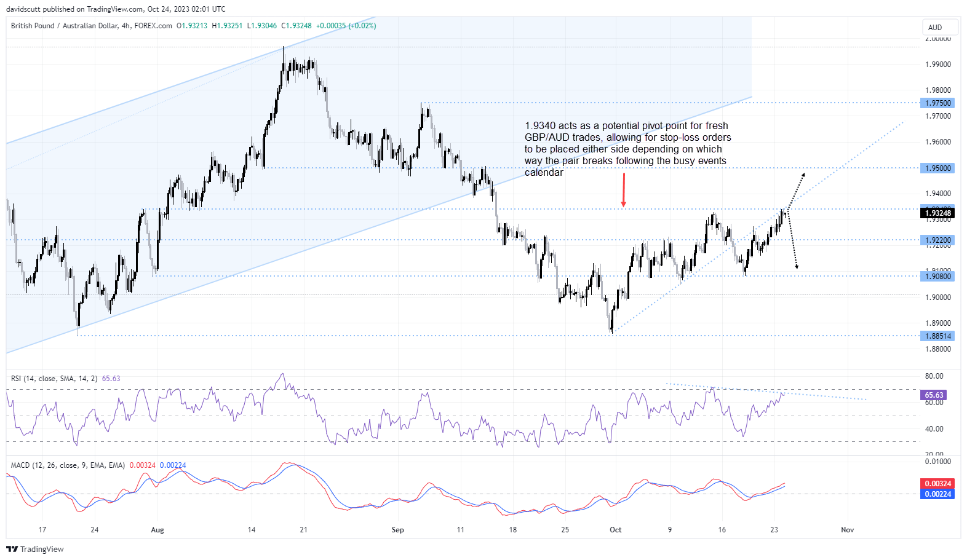The image size is (967, 560).
Task: Click the 80.00 tick on RSI axis
Action: (934, 376)
